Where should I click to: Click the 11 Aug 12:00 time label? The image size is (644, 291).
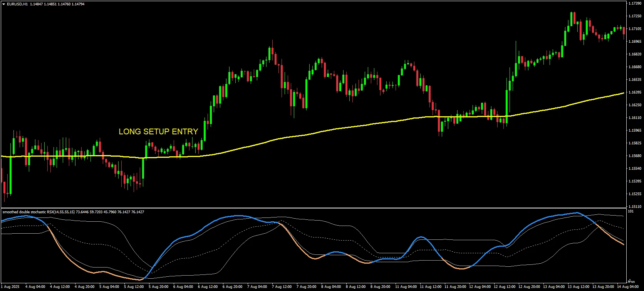(x=431, y=287)
